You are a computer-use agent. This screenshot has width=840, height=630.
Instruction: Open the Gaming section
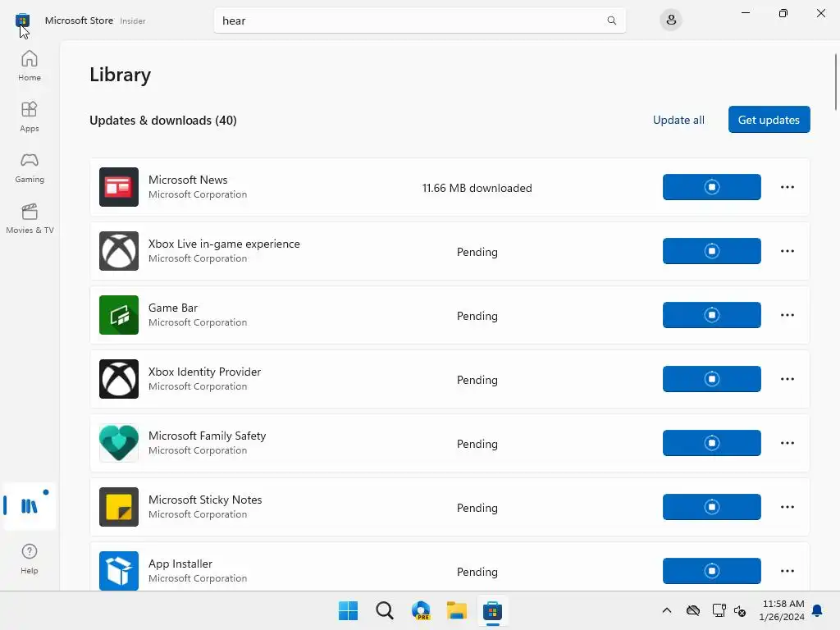click(30, 167)
